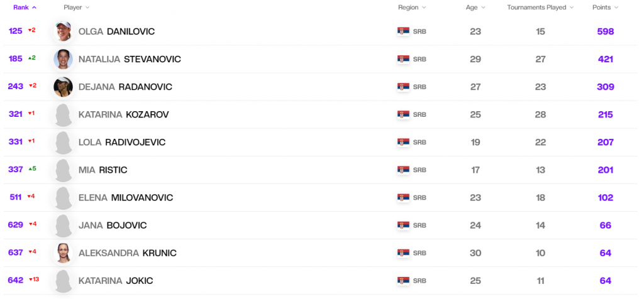Viewport: 644px width, 299px height.
Task: Click placeholder avatar for Jana Bojovic
Action: click(x=64, y=226)
